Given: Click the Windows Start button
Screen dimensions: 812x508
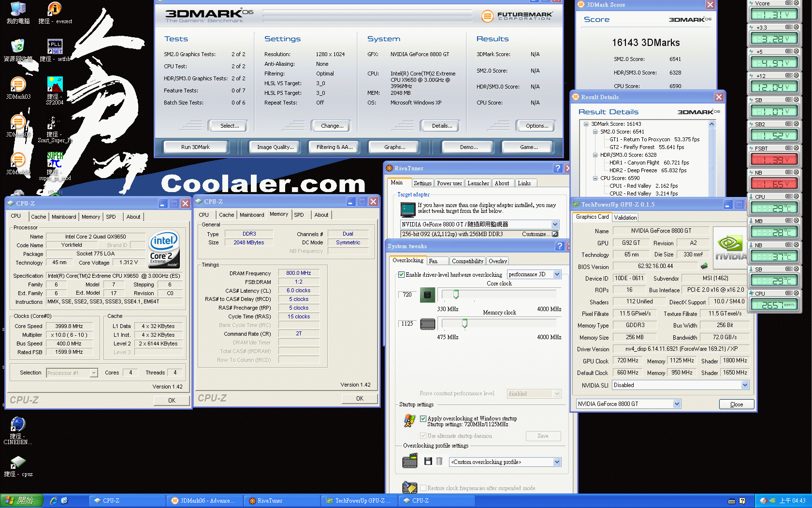Looking at the screenshot, I should coord(21,501).
